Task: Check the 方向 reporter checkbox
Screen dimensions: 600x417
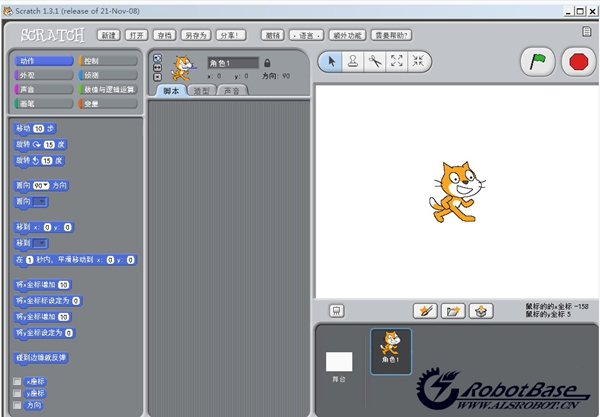Action: (x=17, y=405)
